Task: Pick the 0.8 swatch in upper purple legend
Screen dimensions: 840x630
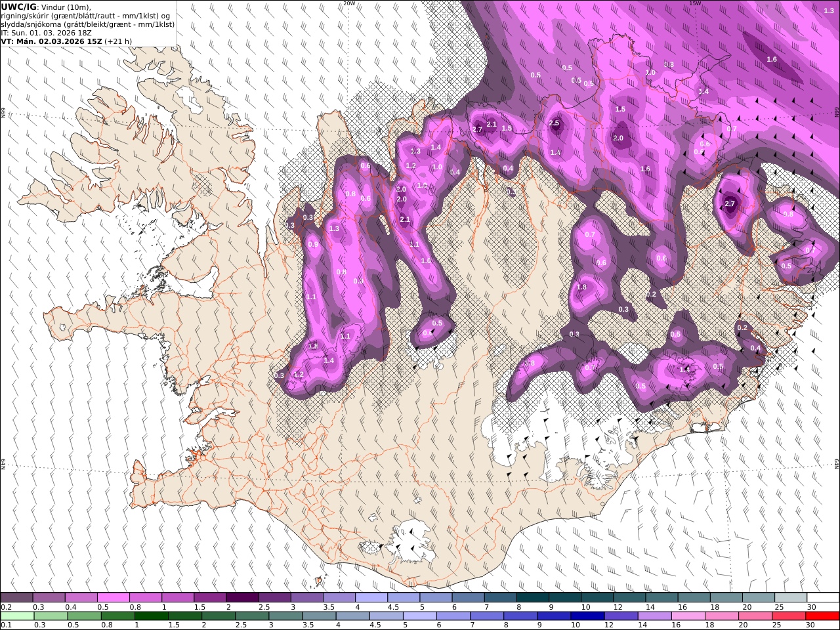Action: tap(145, 597)
